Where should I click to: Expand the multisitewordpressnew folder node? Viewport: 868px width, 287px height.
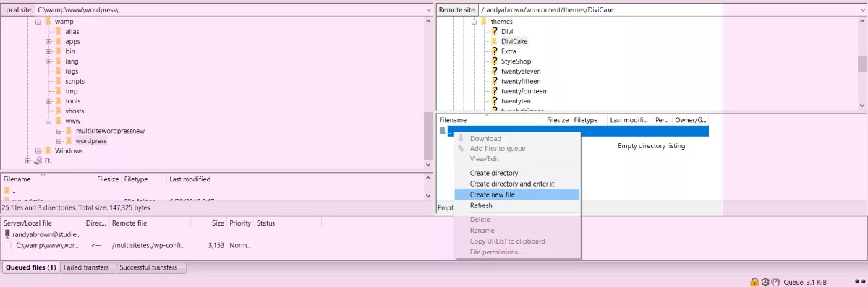tap(59, 131)
